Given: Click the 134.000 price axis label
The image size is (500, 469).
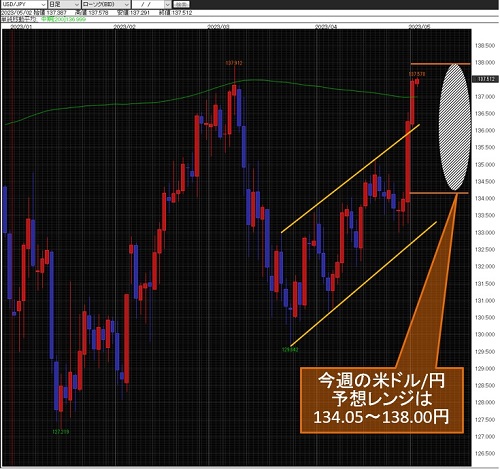Looking at the screenshot, I should click(x=485, y=198).
